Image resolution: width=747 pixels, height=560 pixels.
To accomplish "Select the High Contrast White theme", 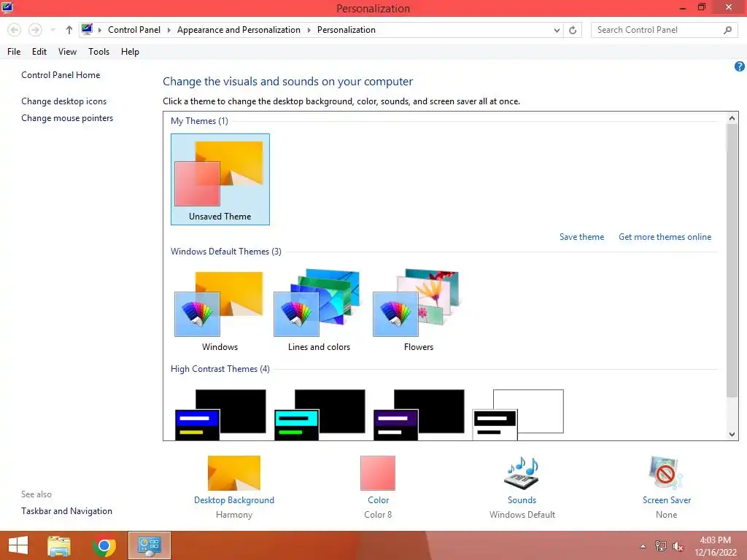I will pyautogui.click(x=518, y=414).
